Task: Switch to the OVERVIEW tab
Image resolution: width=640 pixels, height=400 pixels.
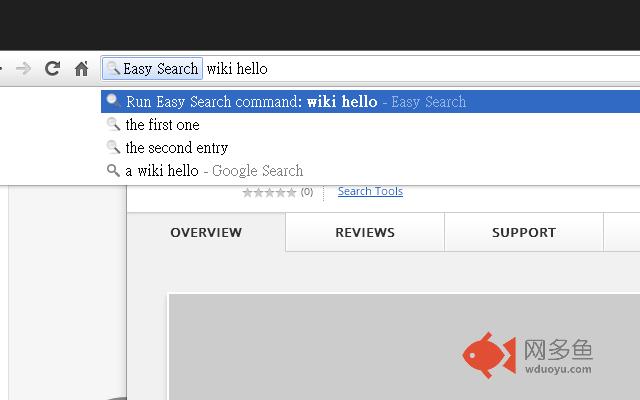Action: click(206, 233)
